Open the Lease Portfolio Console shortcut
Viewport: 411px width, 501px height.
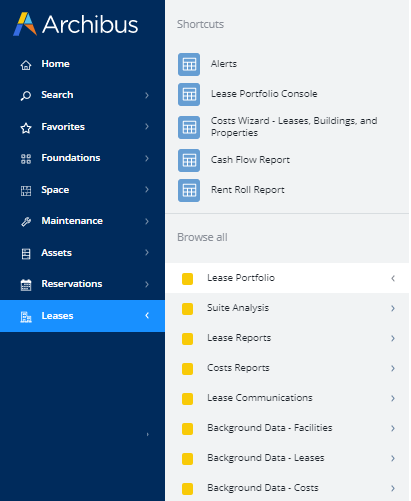[264, 94]
